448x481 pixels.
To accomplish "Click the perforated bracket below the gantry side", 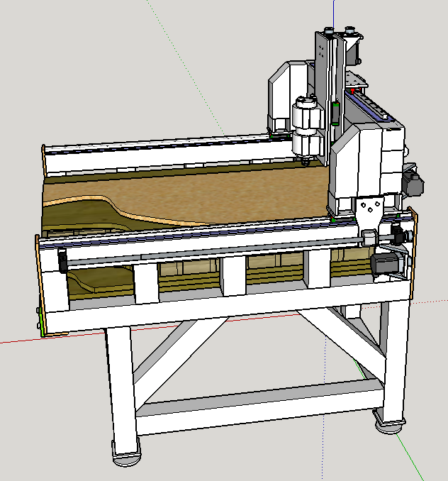I will (369, 213).
